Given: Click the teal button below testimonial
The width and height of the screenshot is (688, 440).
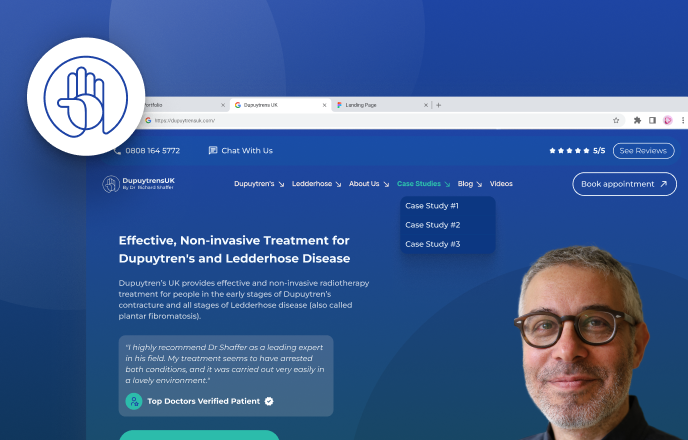Looking at the screenshot, I should click(x=199, y=435).
